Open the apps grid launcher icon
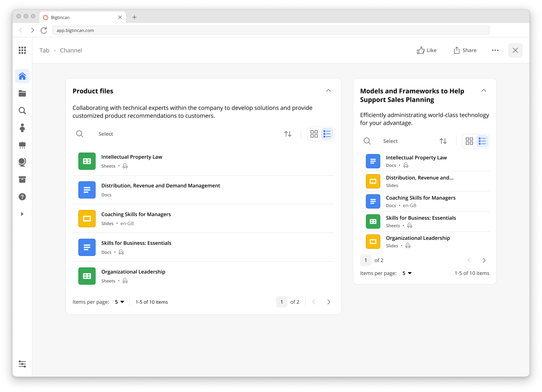Image resolution: width=542 pixels, height=392 pixels. pyautogui.click(x=22, y=50)
